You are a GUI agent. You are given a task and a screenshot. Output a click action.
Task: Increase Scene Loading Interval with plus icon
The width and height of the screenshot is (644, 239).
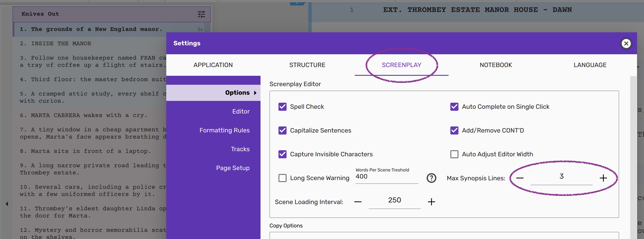pos(431,202)
